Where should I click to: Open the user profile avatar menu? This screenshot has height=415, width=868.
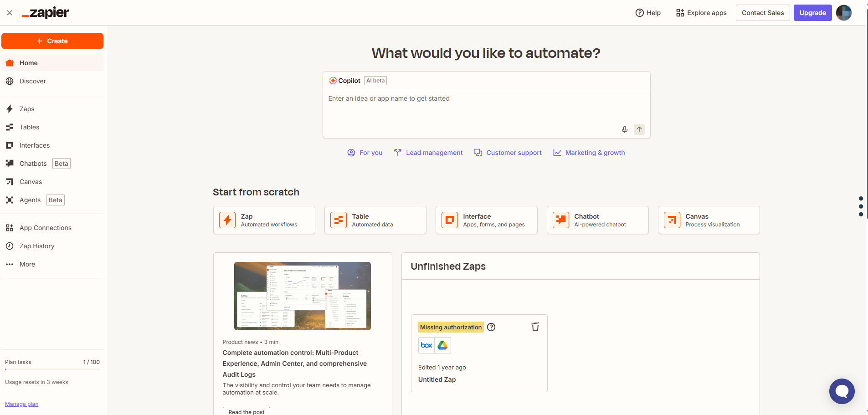(x=843, y=13)
